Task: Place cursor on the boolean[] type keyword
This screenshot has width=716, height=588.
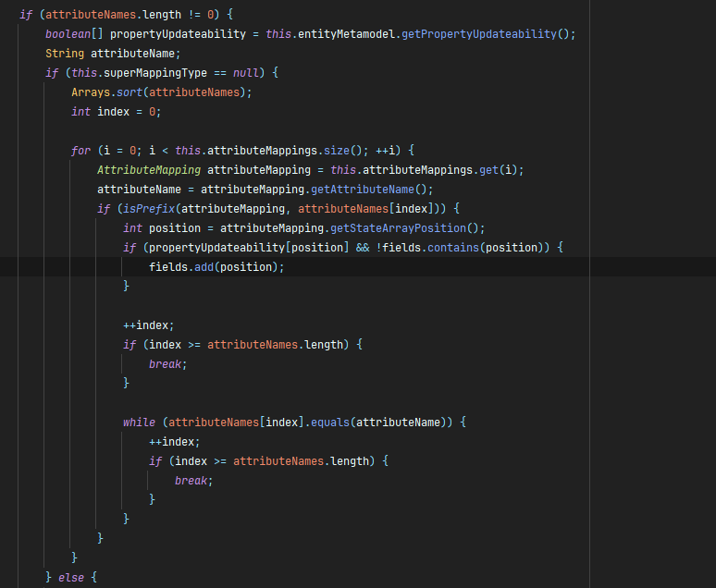Action: click(x=74, y=34)
